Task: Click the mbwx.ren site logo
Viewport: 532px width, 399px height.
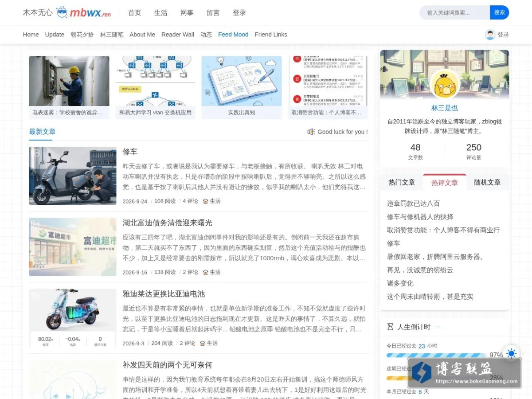Action: 84,12
